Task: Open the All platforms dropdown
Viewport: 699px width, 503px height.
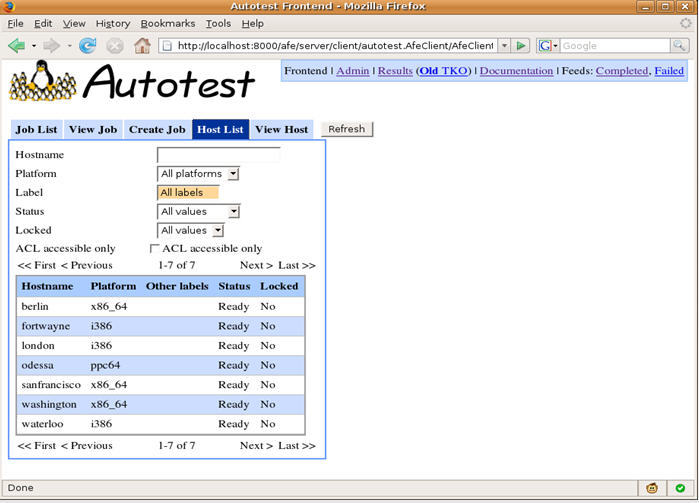Action: 198,174
